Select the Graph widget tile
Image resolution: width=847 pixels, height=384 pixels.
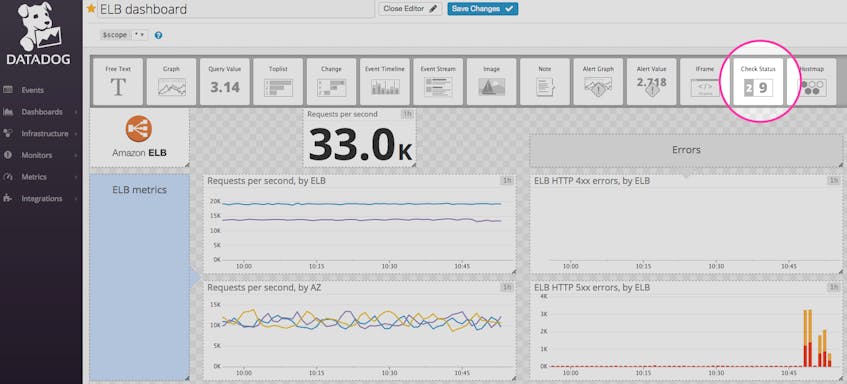(171, 82)
